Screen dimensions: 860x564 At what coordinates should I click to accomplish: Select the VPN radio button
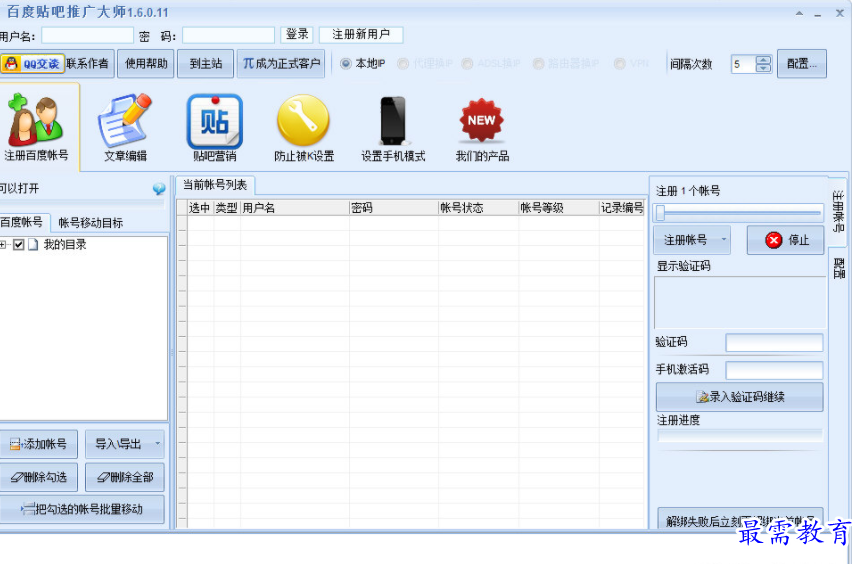[x=620, y=64]
